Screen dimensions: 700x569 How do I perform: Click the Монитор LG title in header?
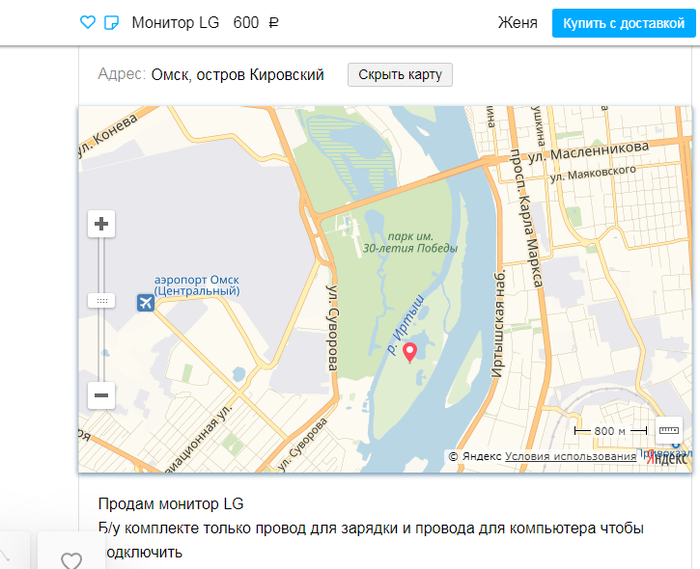click(x=175, y=22)
